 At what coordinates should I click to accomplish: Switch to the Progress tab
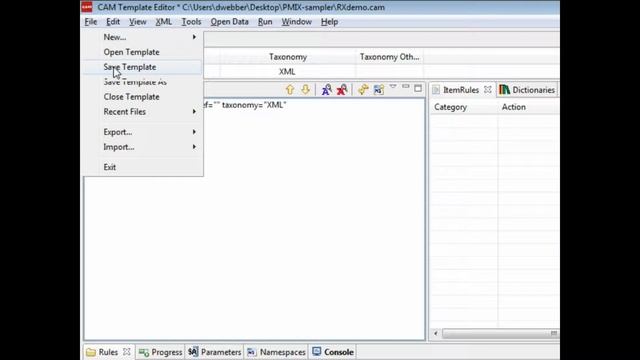[160, 352]
